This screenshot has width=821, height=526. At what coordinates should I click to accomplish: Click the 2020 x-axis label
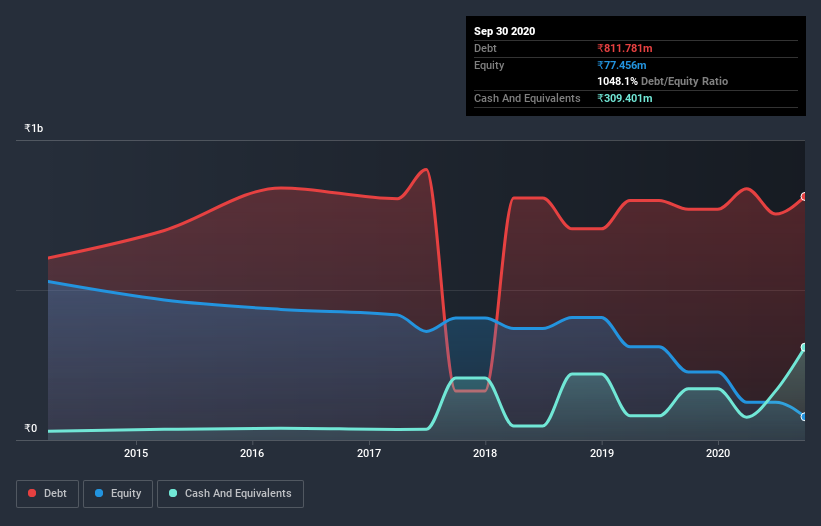pos(718,453)
